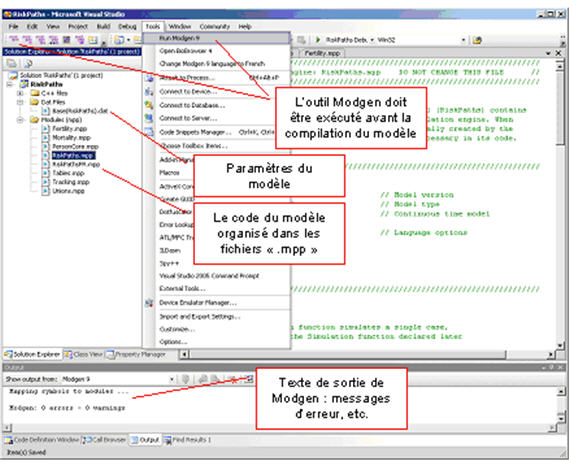Open the solution configuration dropdown arrow
This screenshot has height=465, width=569.
tap(372, 40)
